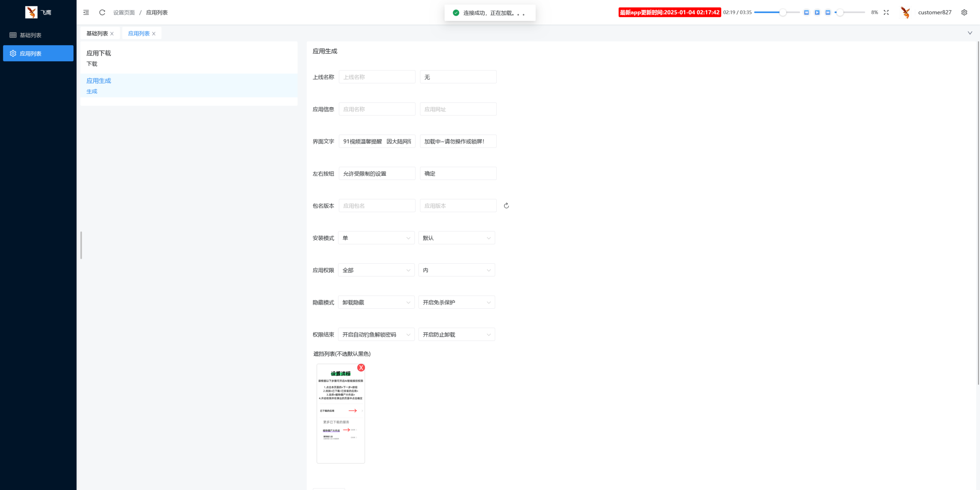The image size is (980, 490).
Task: Open the 开启防止卸载 dropdown
Action: tap(456, 334)
